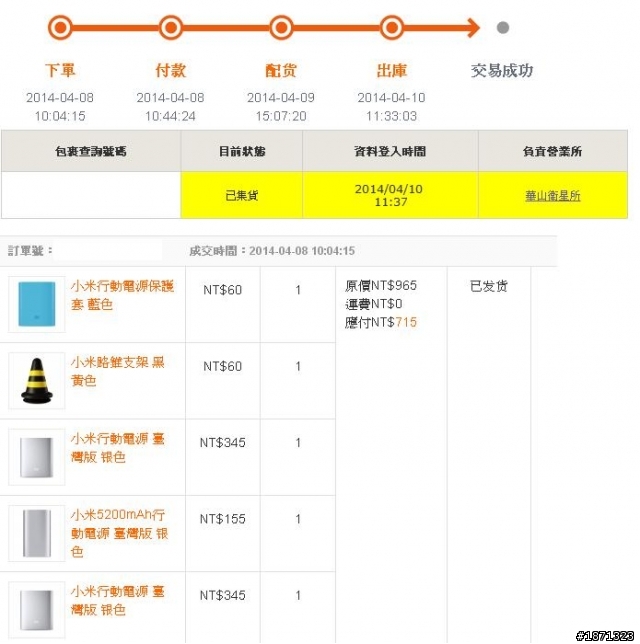
Task: Open first silver 小米行動電源 thumbnail
Action: coord(37,457)
